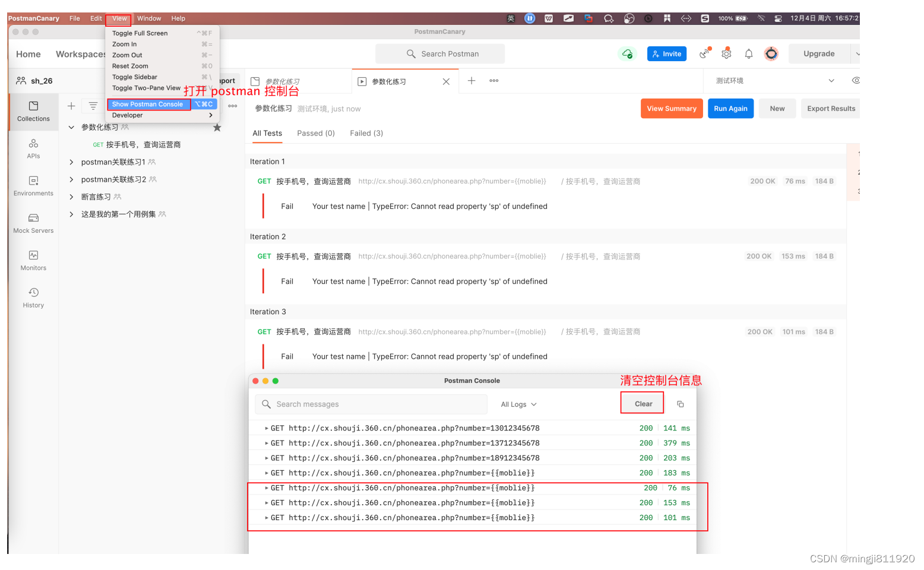
Task: Open the Help menu
Action: tap(178, 18)
